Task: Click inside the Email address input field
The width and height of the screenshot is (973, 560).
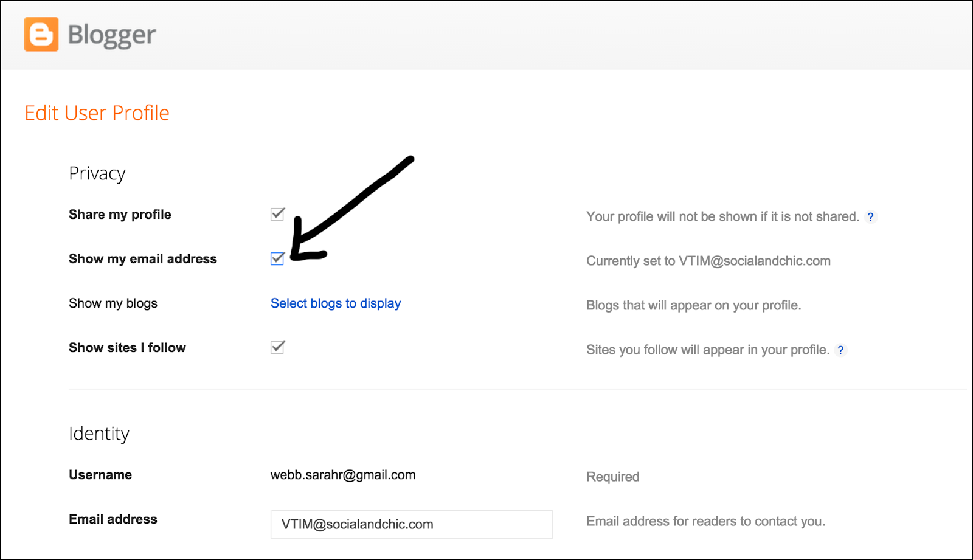Action: pos(411,524)
